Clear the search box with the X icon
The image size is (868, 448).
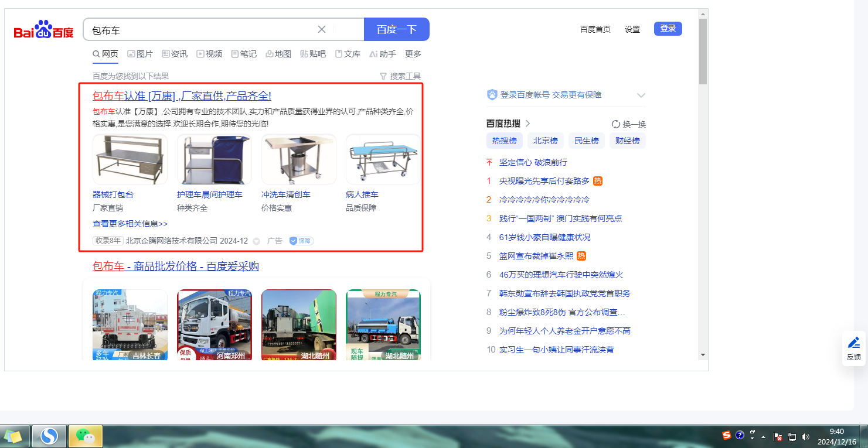(322, 29)
